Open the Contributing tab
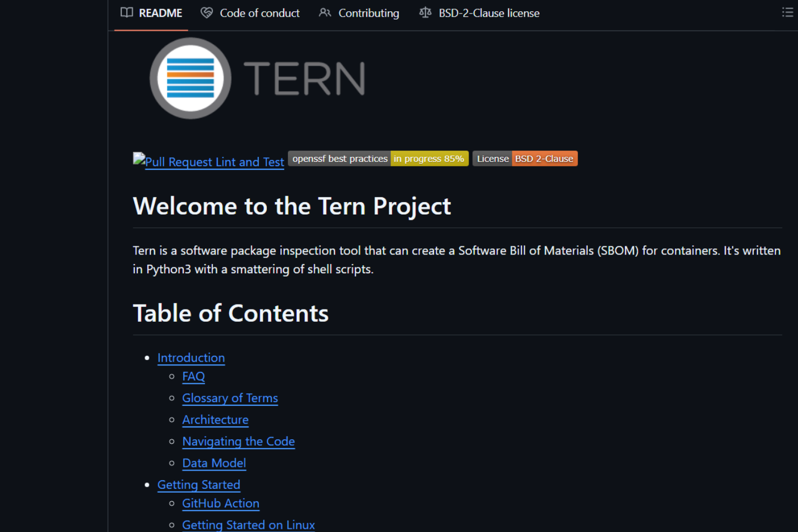798x532 pixels. click(359, 13)
